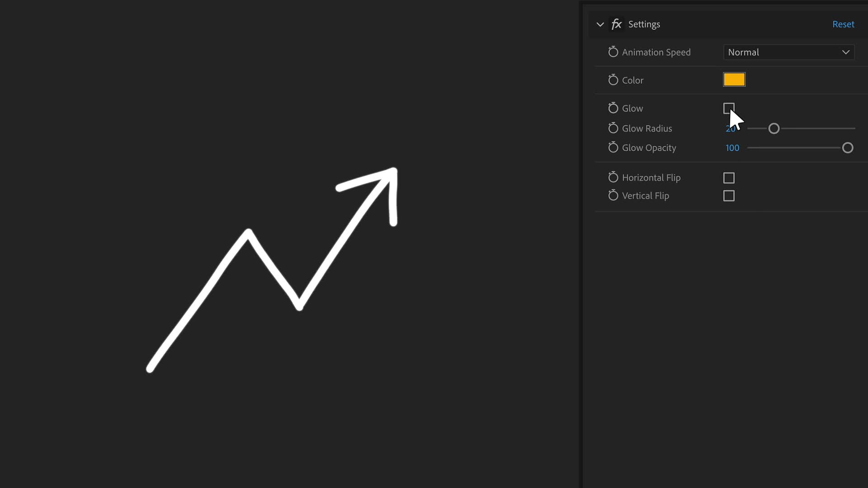Image resolution: width=868 pixels, height=488 pixels.
Task: Select the orange Color swatch
Action: point(734,80)
